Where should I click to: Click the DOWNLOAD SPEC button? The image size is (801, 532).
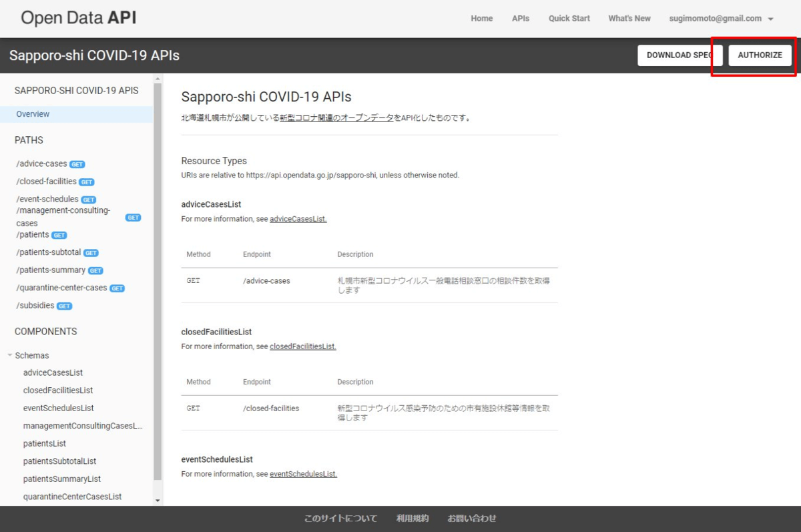click(x=680, y=55)
